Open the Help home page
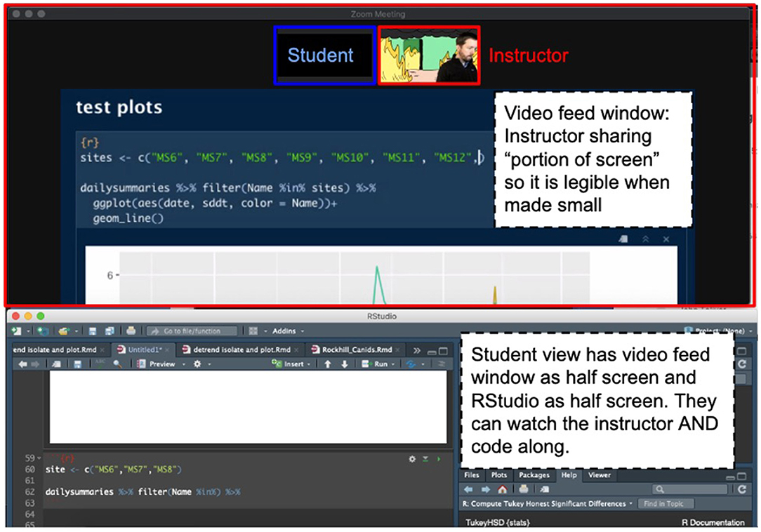 (503, 489)
